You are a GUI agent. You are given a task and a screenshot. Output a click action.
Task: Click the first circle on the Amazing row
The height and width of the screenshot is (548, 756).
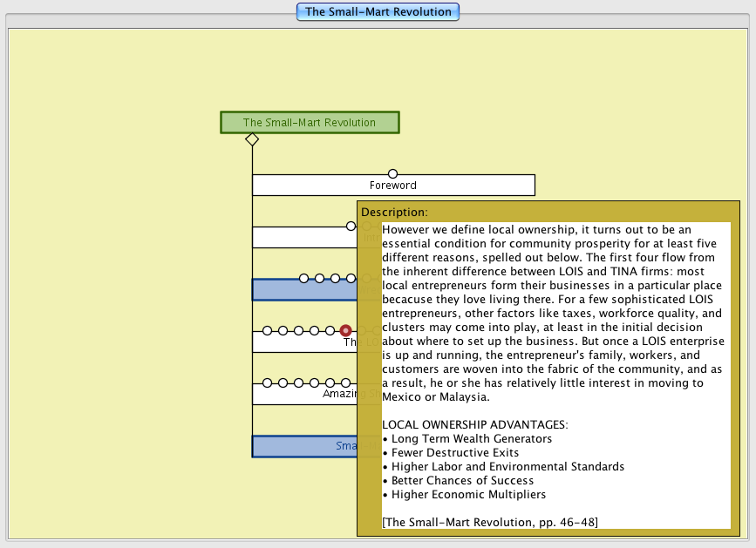(x=268, y=383)
